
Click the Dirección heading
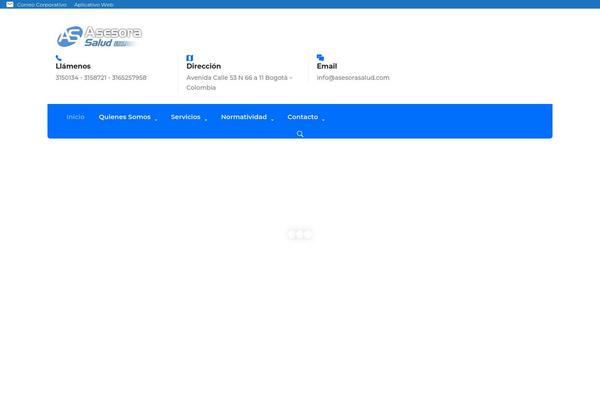[204, 66]
